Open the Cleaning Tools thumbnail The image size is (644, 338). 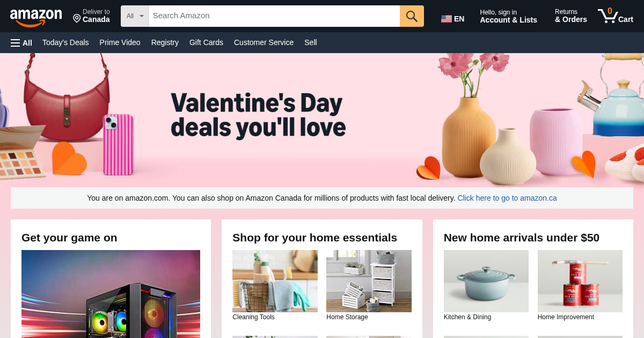[275, 281]
